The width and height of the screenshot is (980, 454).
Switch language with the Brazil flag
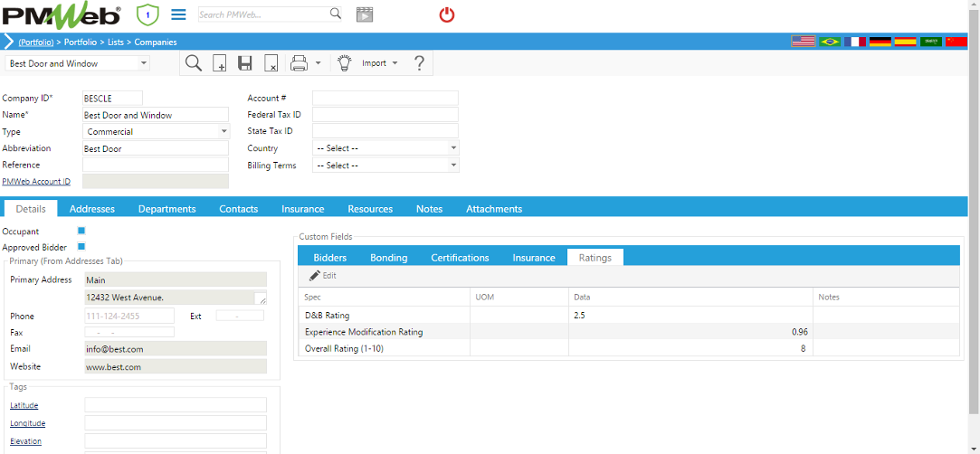pos(830,42)
